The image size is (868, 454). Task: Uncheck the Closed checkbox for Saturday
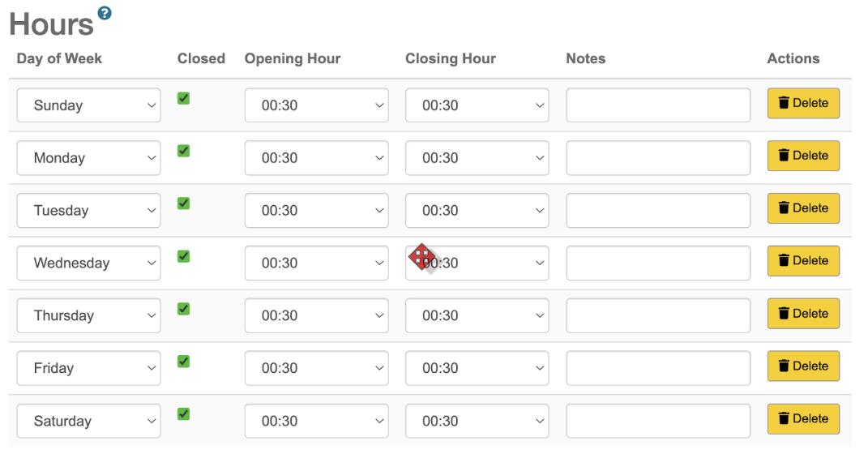184,414
